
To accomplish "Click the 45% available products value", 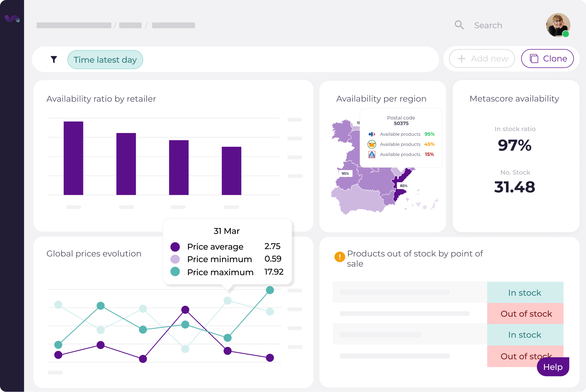I will click(429, 144).
